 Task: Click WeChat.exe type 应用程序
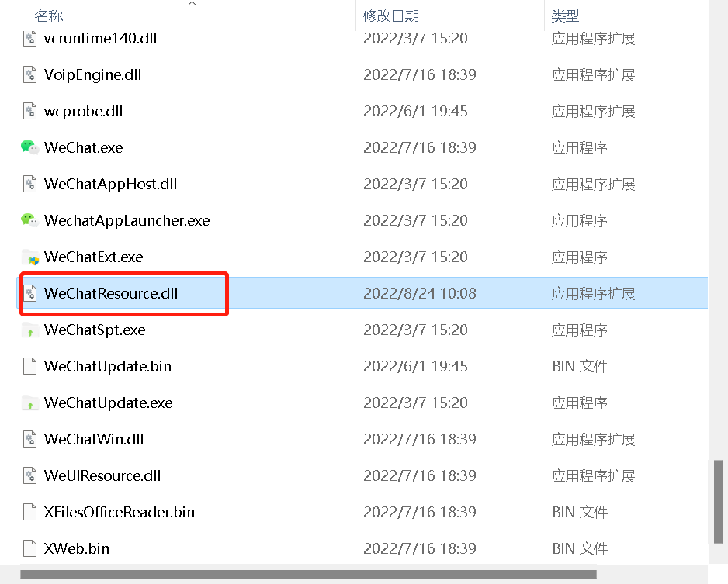tap(580, 147)
